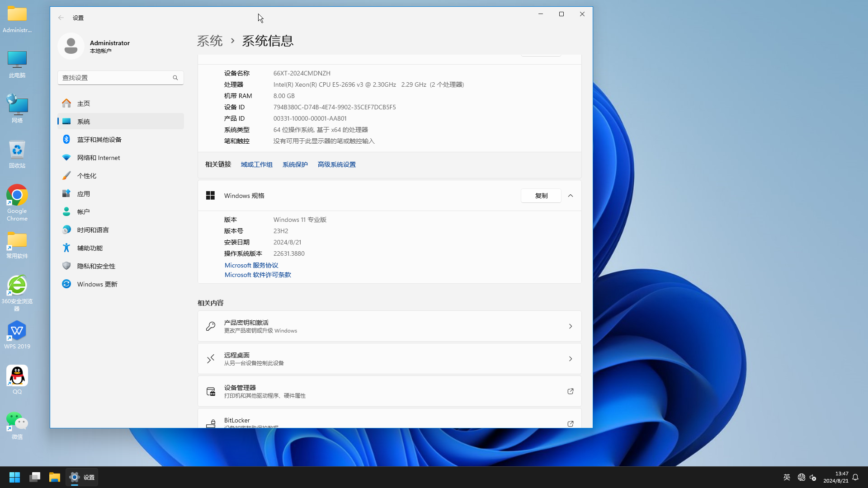
Task: Click 复制 Windows specs button
Action: point(541,196)
